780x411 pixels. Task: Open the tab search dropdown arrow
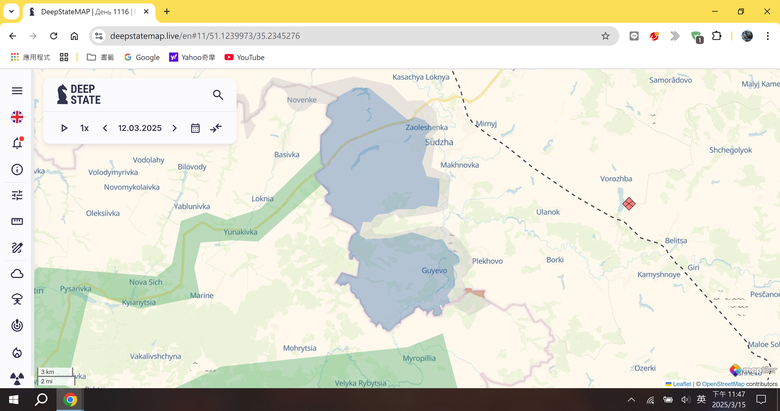(x=11, y=11)
